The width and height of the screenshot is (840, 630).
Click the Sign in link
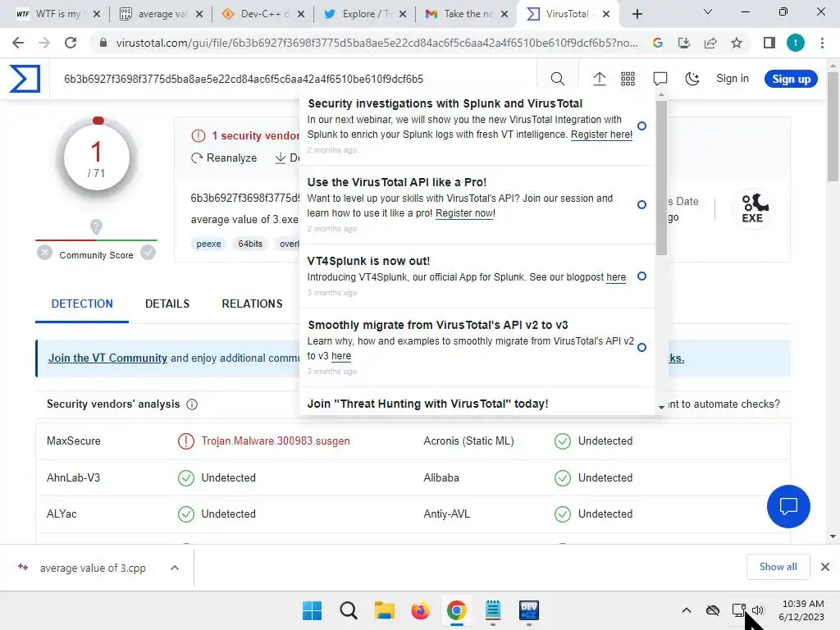(733, 79)
